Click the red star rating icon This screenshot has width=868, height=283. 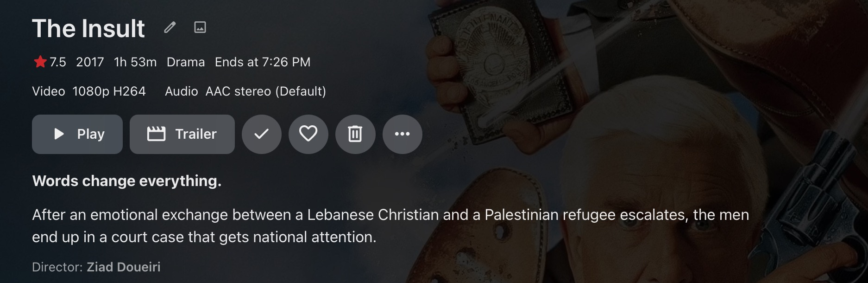40,62
